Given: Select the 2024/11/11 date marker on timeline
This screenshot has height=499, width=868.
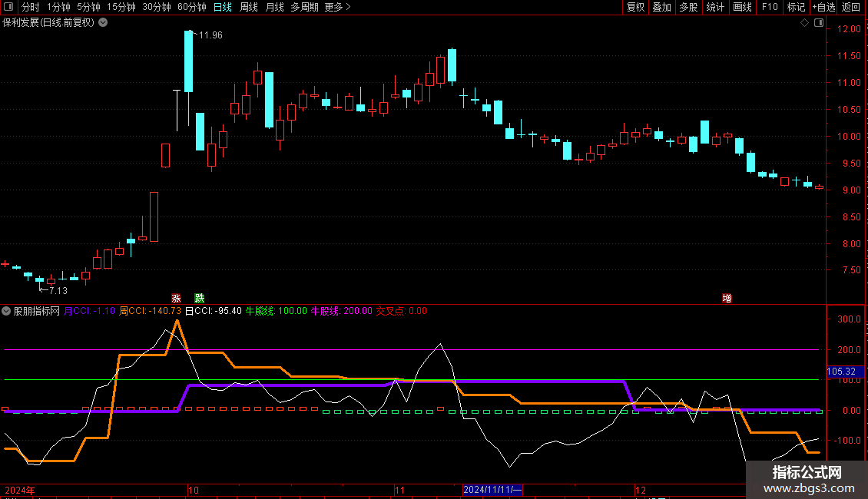Looking at the screenshot, I should 493,490.
